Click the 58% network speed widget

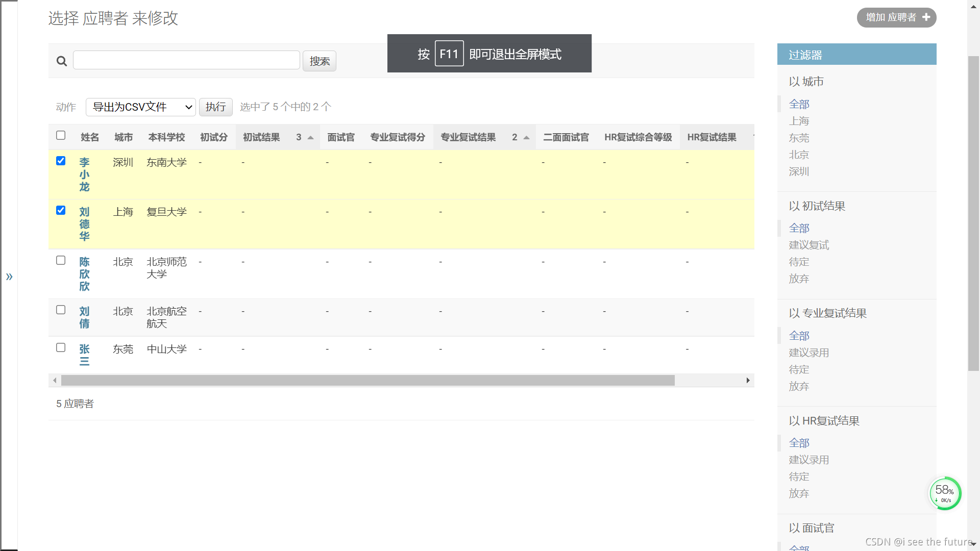pos(944,493)
